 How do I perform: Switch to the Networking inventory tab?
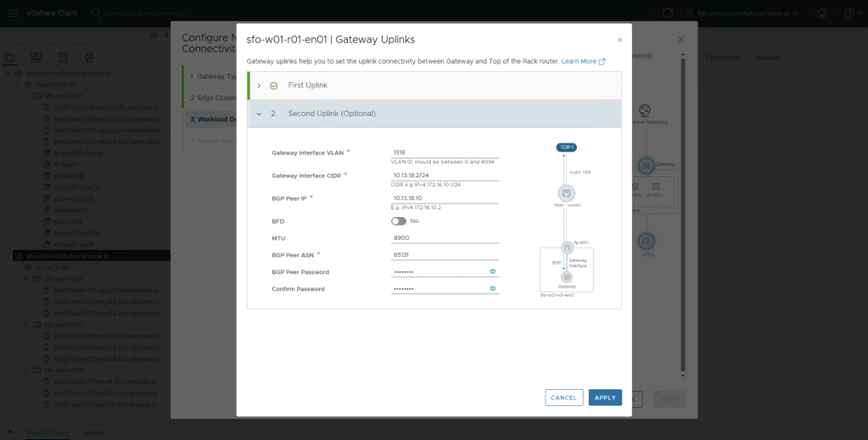[x=87, y=58]
